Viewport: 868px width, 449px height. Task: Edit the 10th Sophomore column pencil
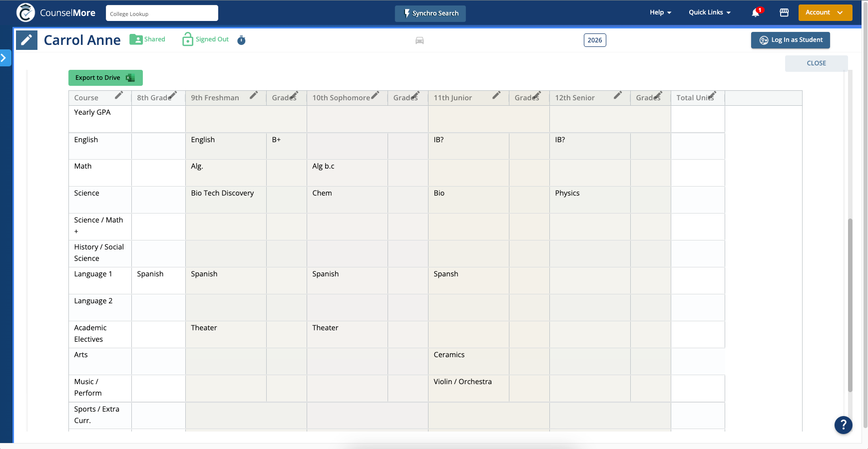375,95
